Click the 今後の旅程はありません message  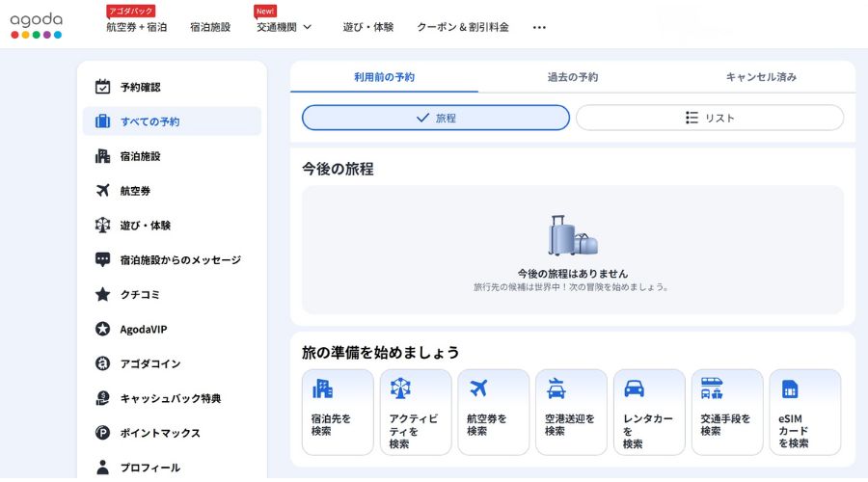tap(572, 274)
